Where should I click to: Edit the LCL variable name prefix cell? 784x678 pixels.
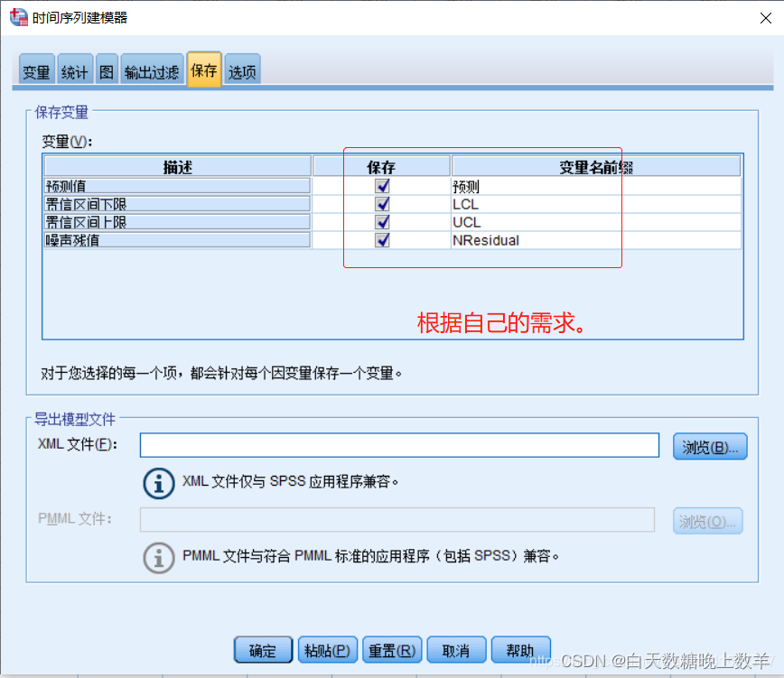596,204
